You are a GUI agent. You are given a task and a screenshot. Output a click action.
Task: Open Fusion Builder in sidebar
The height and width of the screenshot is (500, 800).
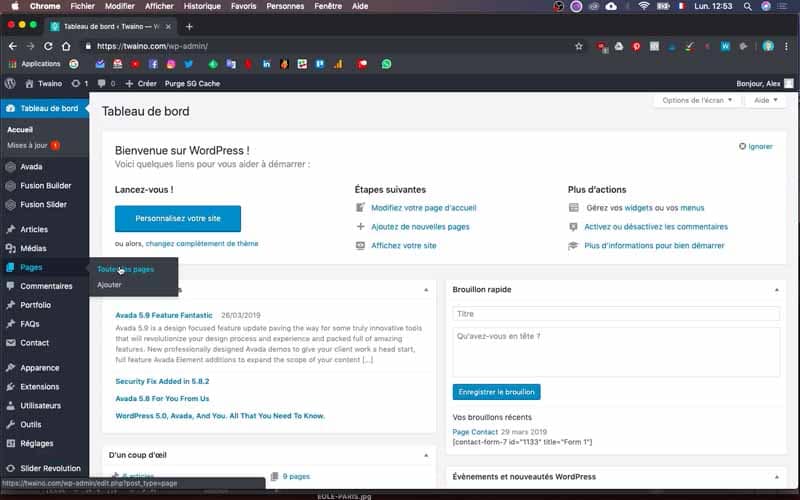pos(44,186)
